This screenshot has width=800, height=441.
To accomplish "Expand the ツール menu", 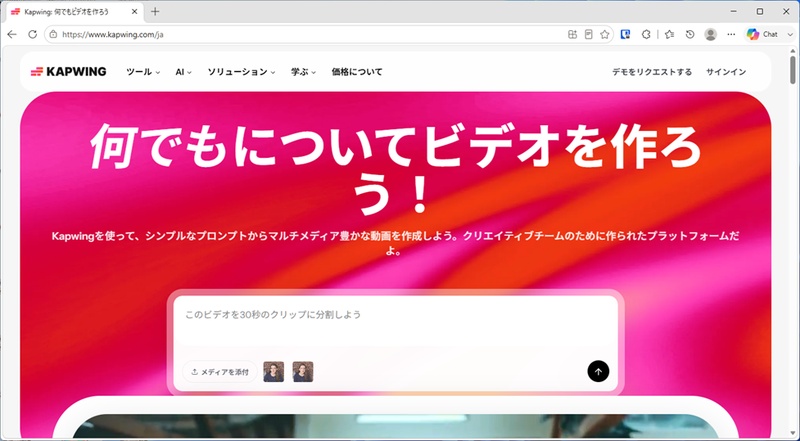I will [x=143, y=72].
